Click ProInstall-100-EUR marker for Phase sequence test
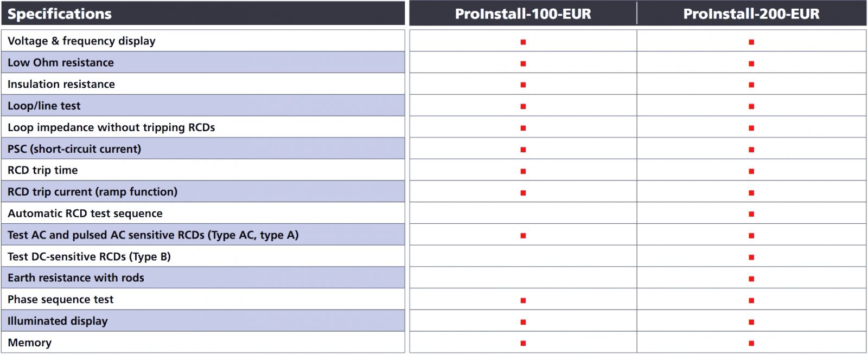Image resolution: width=868 pixels, height=355 pixels. pos(523,300)
